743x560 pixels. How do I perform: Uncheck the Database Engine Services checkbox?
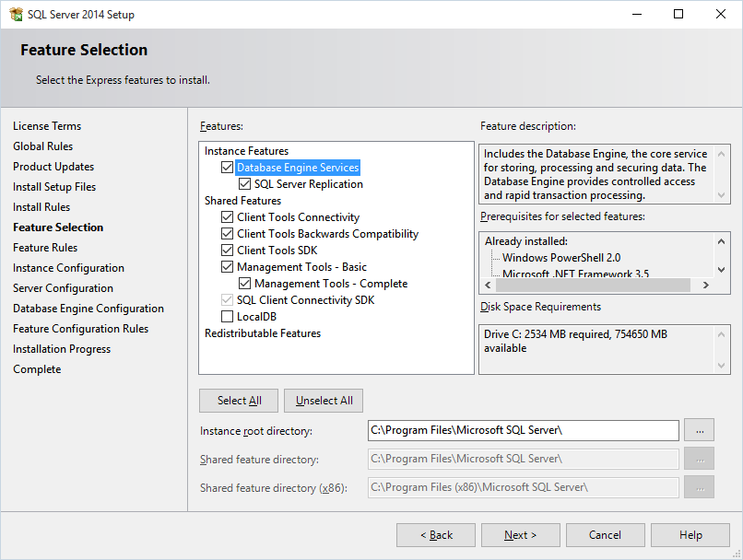click(x=227, y=167)
